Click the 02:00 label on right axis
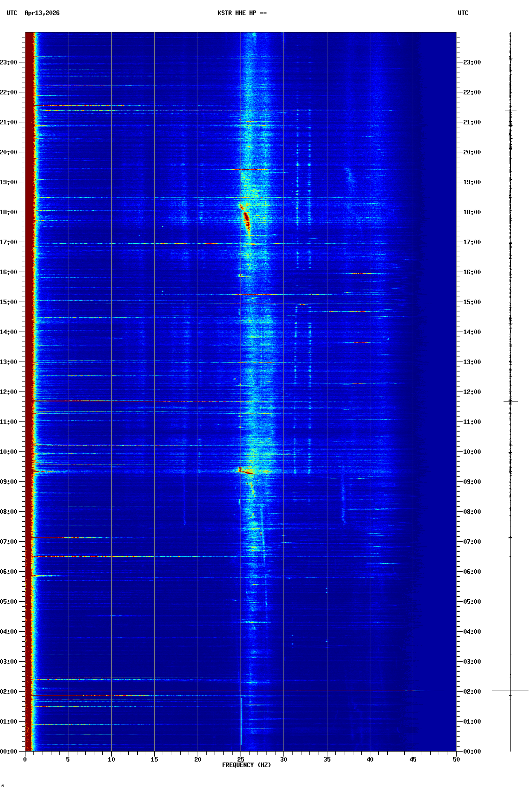The width and height of the screenshot is (532, 791). tap(472, 692)
